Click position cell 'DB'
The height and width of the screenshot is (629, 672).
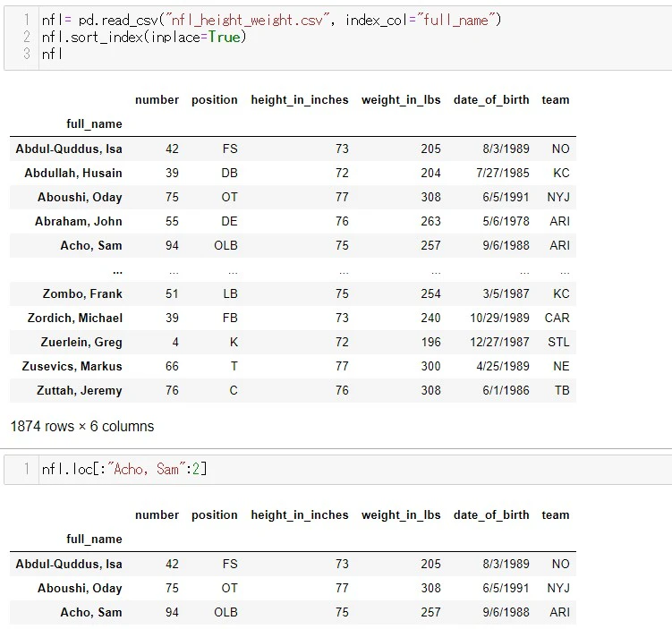click(x=229, y=173)
